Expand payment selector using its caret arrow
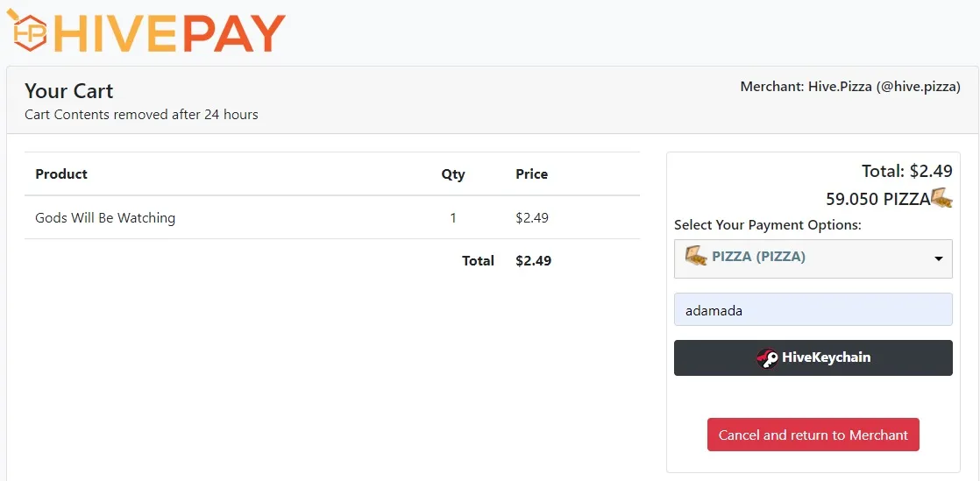 click(x=938, y=258)
